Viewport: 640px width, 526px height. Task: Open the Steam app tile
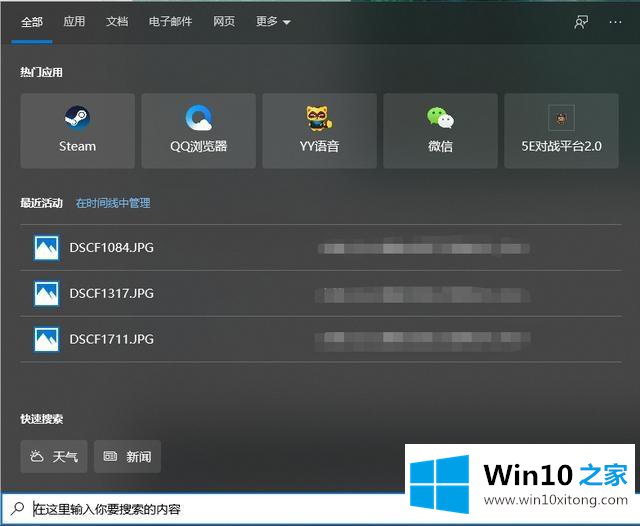coord(78,131)
